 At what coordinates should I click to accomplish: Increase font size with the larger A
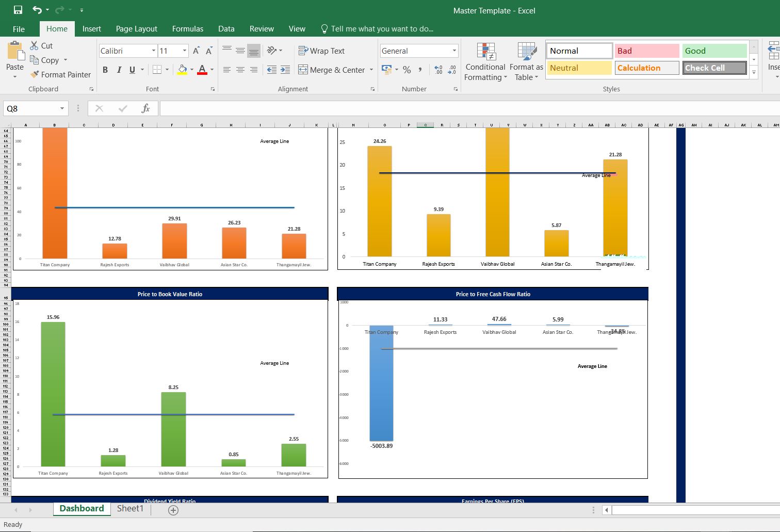click(196, 51)
